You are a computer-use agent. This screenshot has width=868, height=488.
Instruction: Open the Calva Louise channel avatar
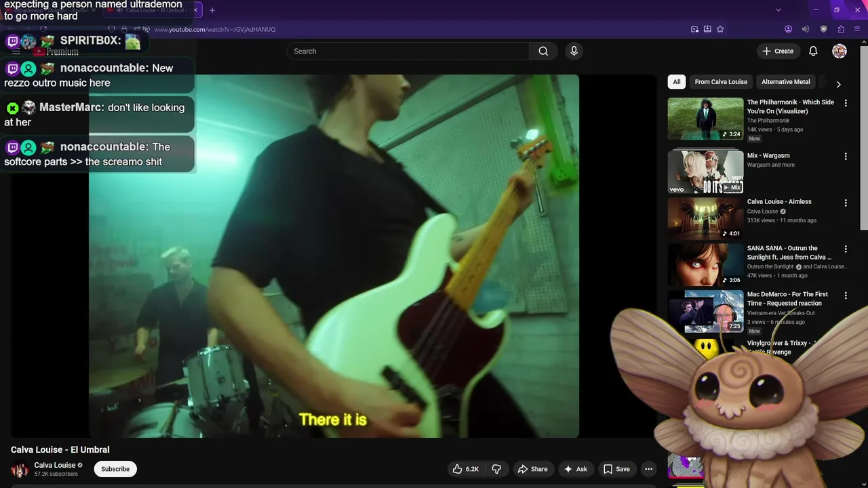point(20,469)
